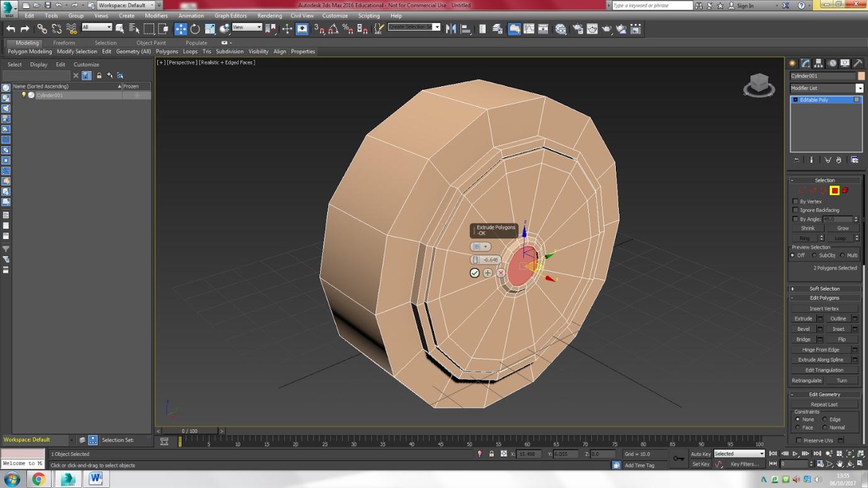Open the Material Editor icon
The image size is (868, 488).
[560, 29]
